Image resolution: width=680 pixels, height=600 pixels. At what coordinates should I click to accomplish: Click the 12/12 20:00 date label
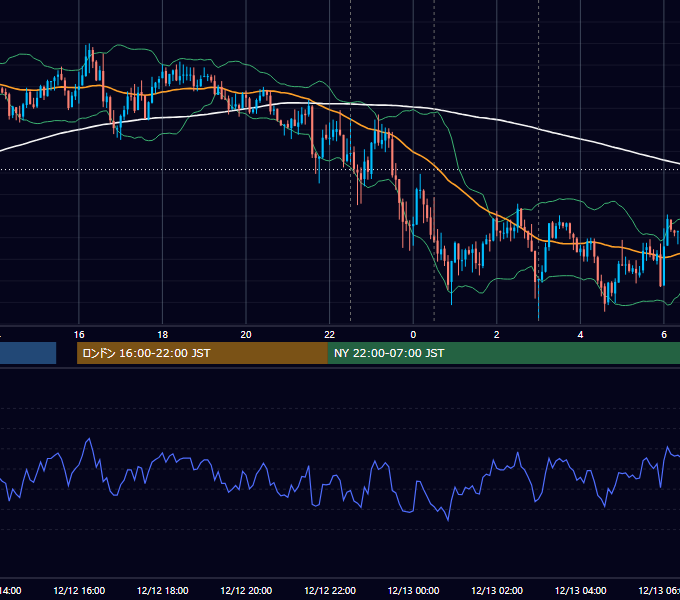coord(246,590)
